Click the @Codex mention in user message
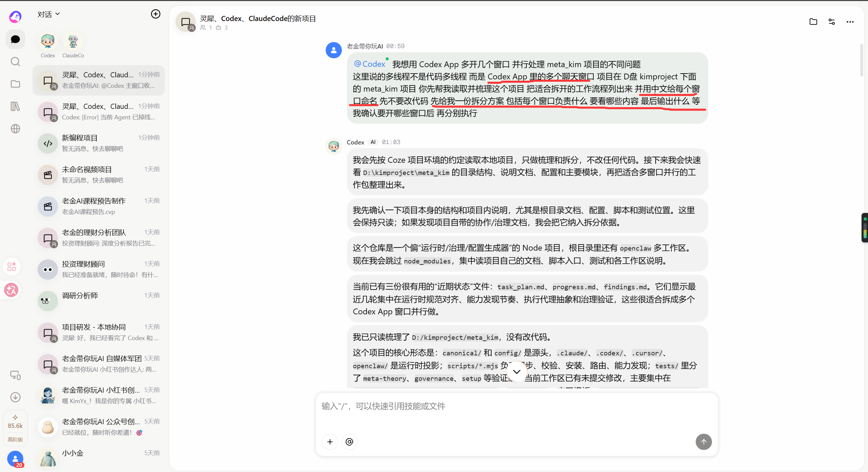Image resolution: width=868 pixels, height=472 pixels. click(x=370, y=64)
